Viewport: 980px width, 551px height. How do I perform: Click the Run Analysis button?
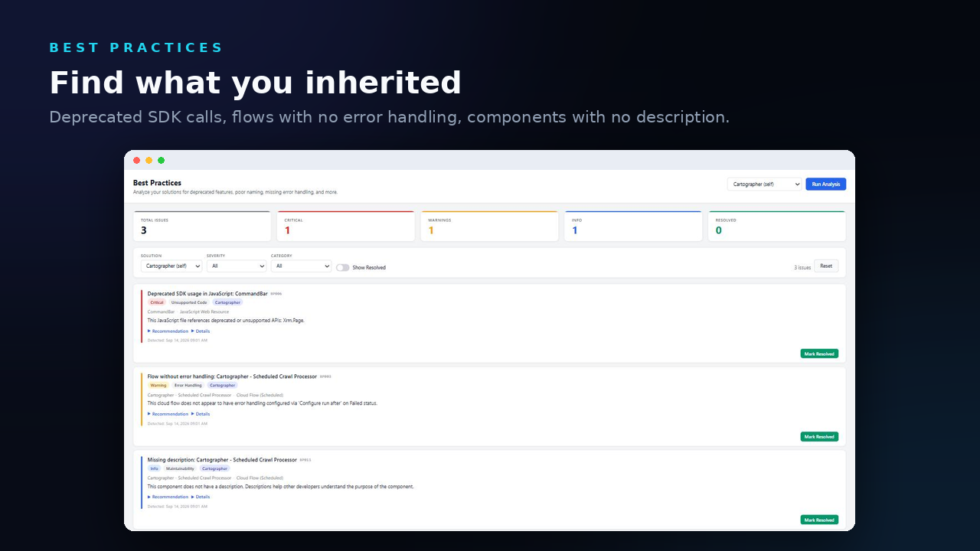tap(825, 184)
